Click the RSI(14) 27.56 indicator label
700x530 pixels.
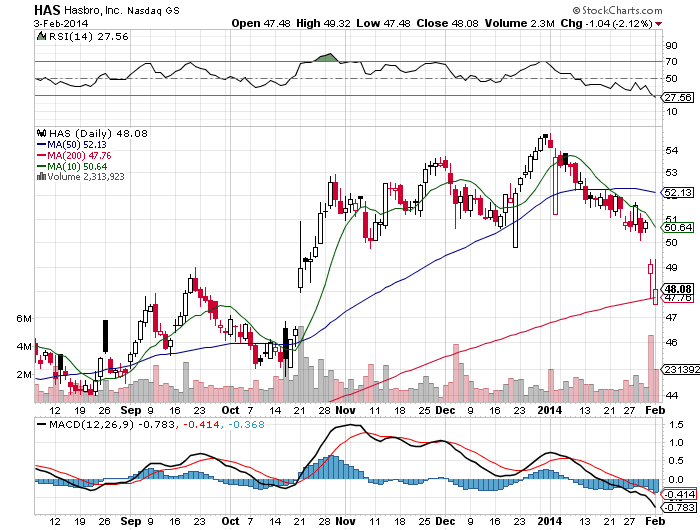(88, 37)
